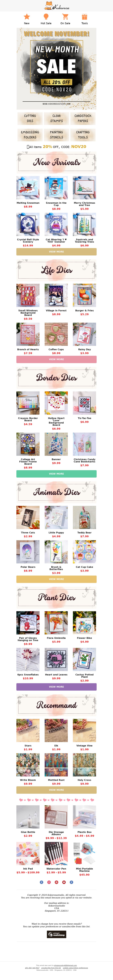Open the Instagram social icon
Screen dimensions: 113x980
point(49,882)
